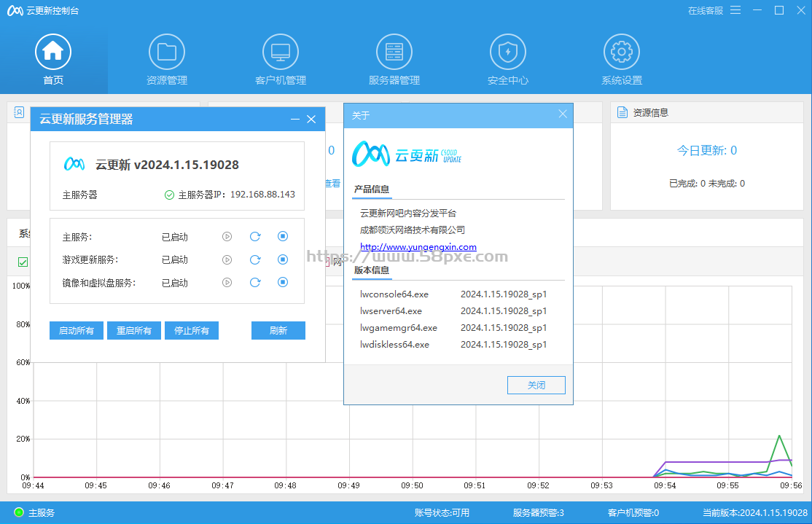The height and width of the screenshot is (524, 812).
Task: Click 当前版本:2024.1.15.19028 in the status bar
Action: coord(755,512)
